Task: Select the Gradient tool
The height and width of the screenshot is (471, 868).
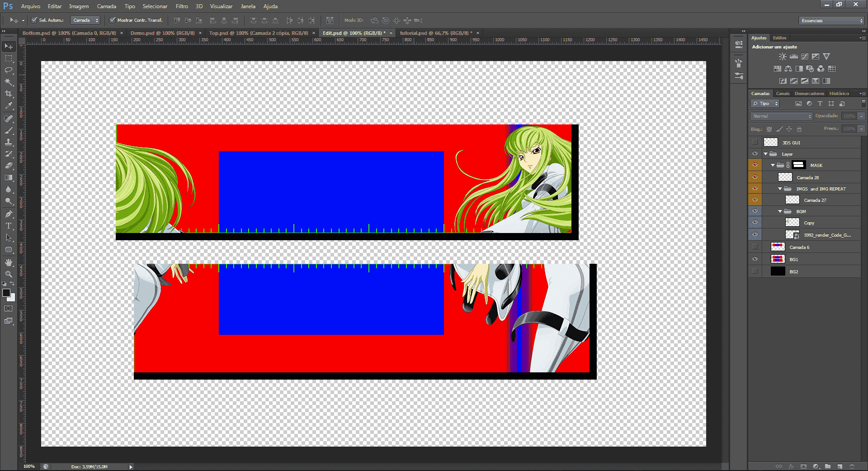Action: (x=9, y=177)
